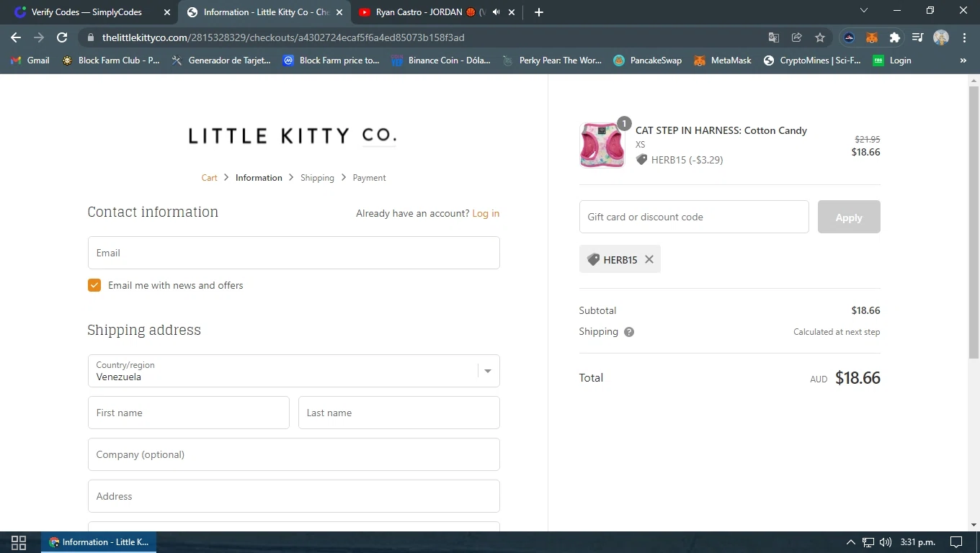
Task: Close the Ryan Castro YouTube tab
Action: (512, 12)
